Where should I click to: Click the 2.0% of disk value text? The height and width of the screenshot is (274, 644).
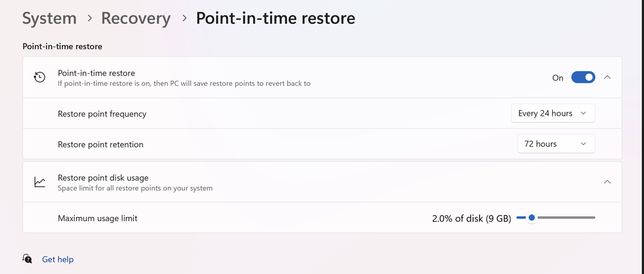(471, 218)
